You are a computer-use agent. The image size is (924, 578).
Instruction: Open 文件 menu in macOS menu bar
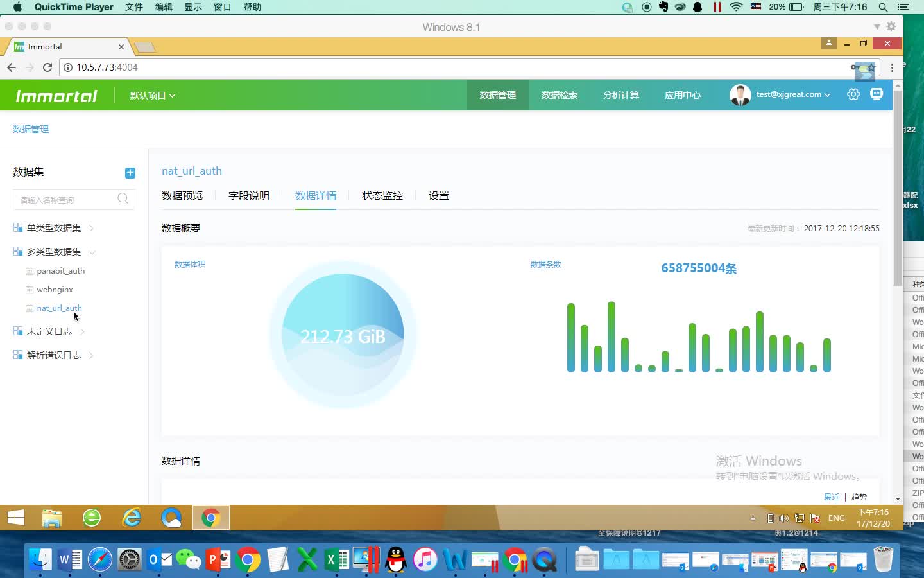click(134, 7)
